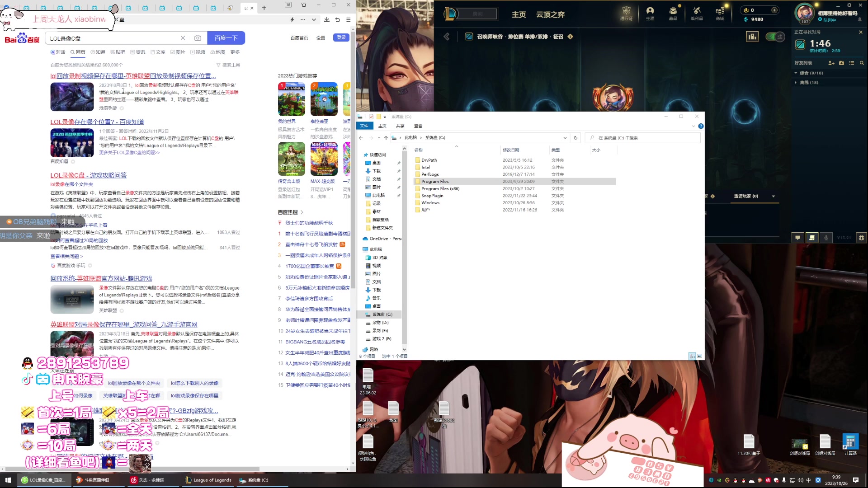Click the 登录 button on Baidu

tap(341, 38)
